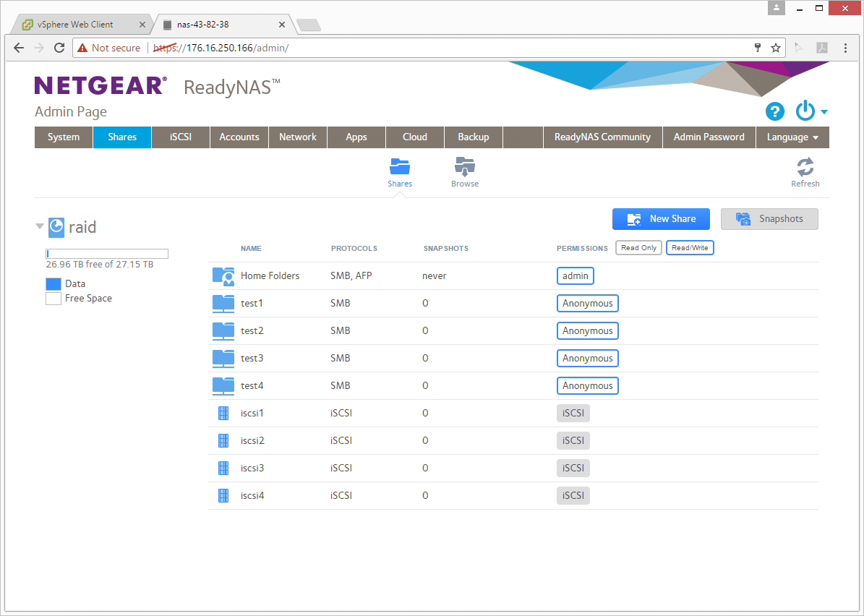Open the Browse view icon
The width and height of the screenshot is (864, 616).
464,166
